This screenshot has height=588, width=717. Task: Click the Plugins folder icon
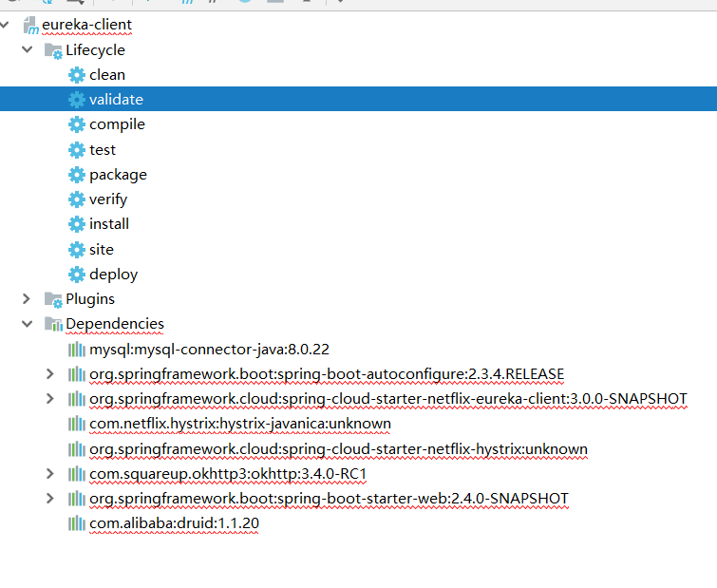(x=53, y=299)
